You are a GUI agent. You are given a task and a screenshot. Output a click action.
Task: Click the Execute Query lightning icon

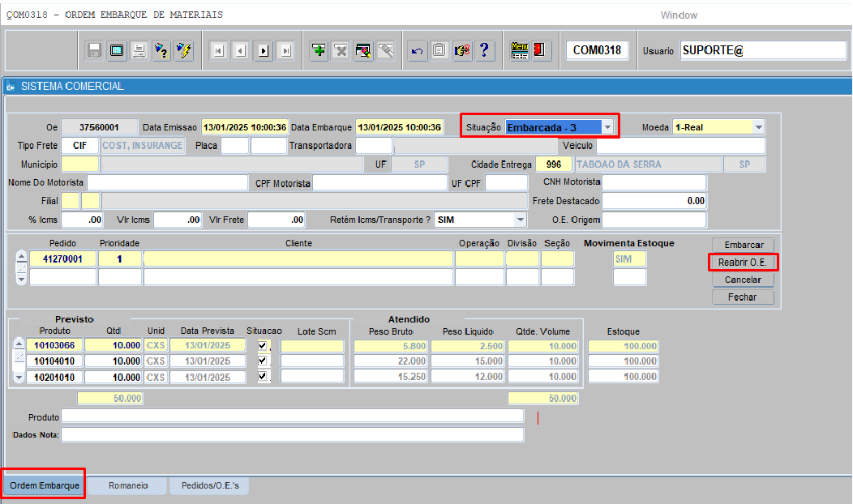tap(184, 50)
